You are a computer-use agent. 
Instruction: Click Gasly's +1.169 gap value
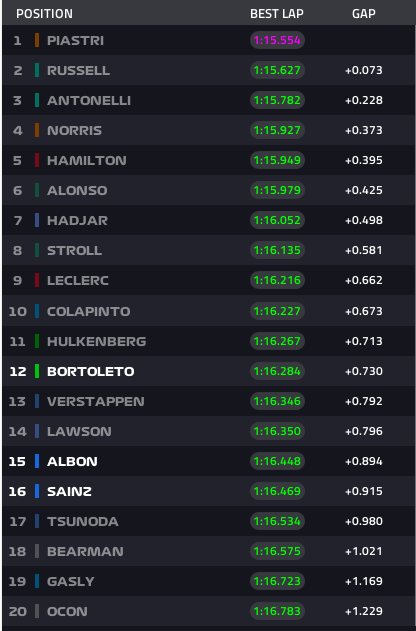(364, 581)
